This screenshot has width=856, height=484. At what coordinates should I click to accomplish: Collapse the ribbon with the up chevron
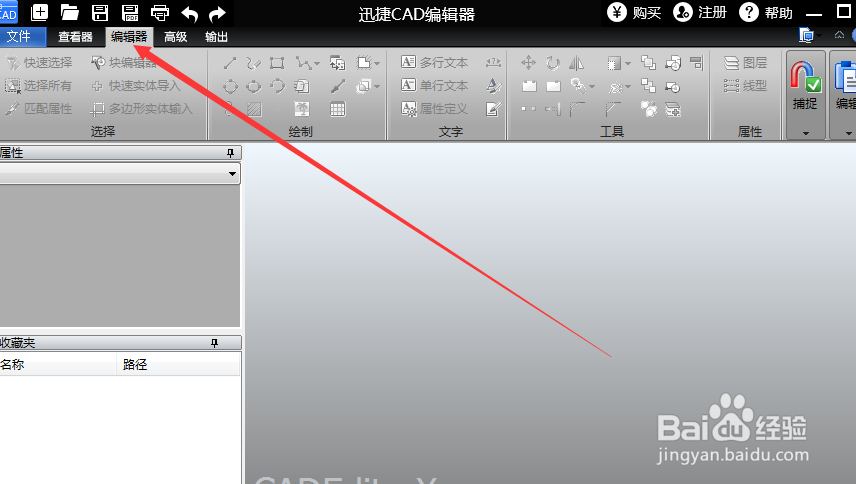click(839, 35)
